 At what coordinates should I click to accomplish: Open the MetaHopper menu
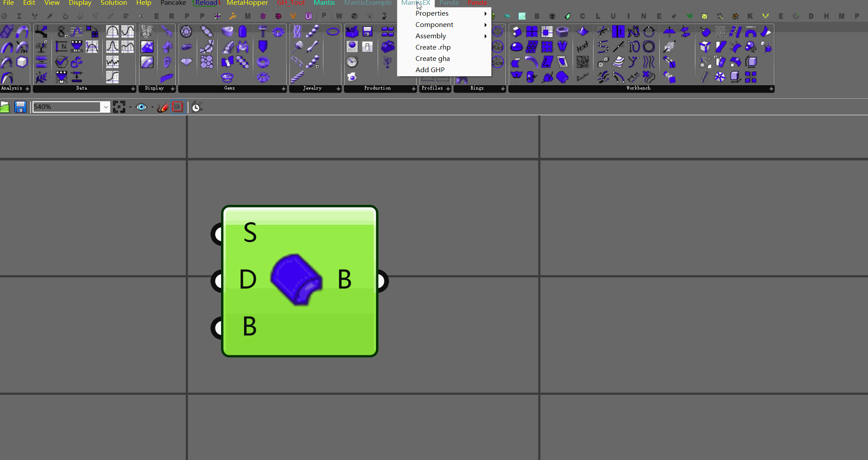(247, 3)
